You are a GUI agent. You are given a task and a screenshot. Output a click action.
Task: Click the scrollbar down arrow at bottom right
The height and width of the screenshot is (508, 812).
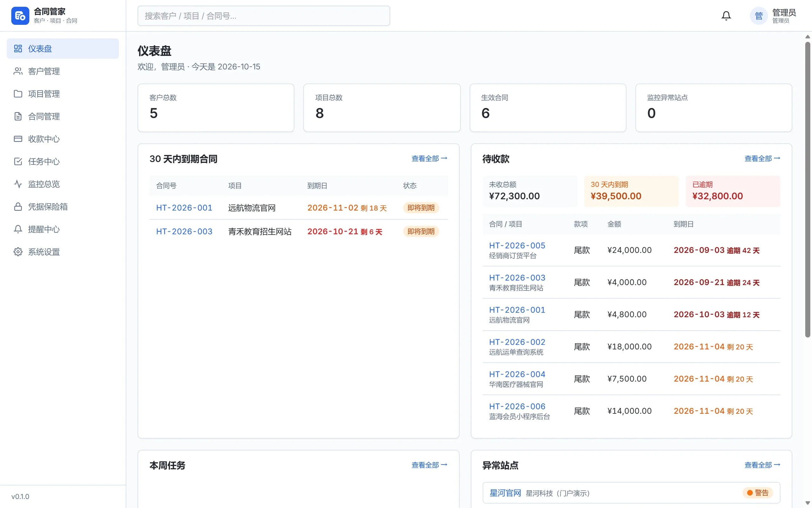pos(808,503)
